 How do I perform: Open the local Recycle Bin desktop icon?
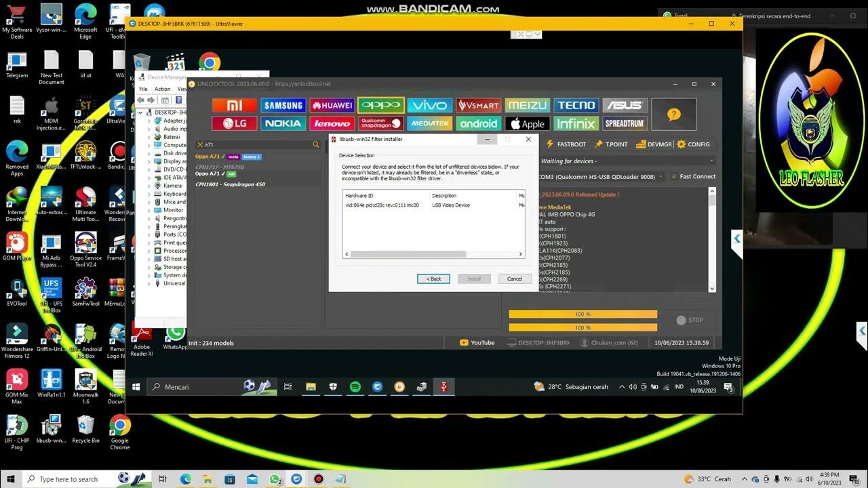pyautogui.click(x=85, y=430)
